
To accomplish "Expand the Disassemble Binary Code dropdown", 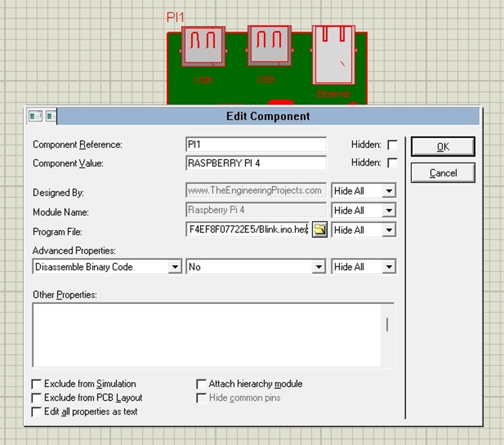I will point(175,266).
